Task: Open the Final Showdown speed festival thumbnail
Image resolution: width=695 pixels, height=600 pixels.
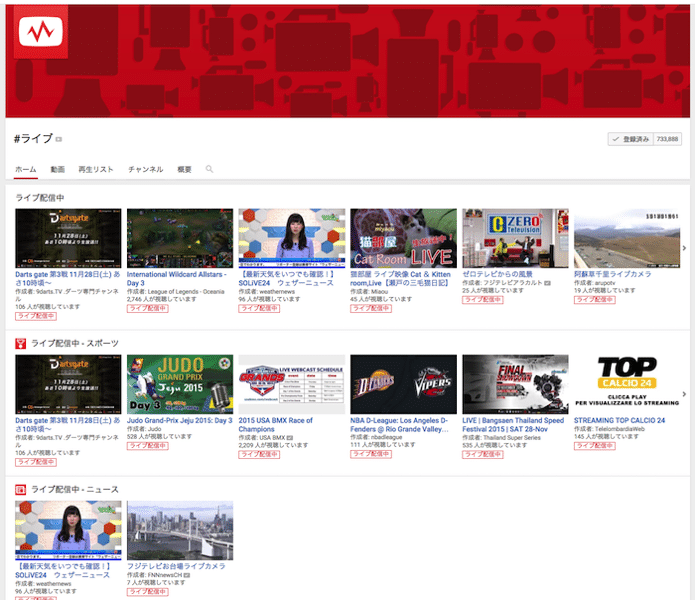Action: pos(515,384)
